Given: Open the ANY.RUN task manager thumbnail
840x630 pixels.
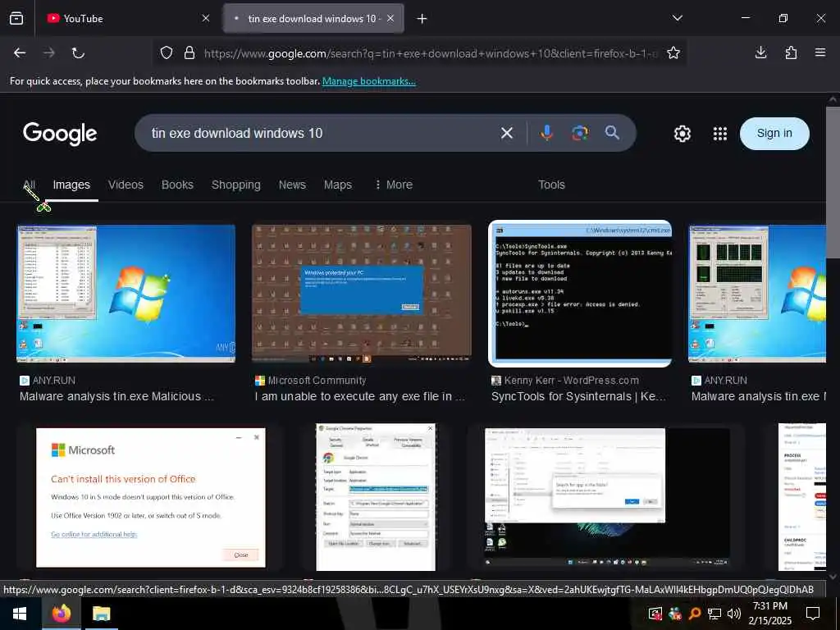Looking at the screenshot, I should point(757,293).
